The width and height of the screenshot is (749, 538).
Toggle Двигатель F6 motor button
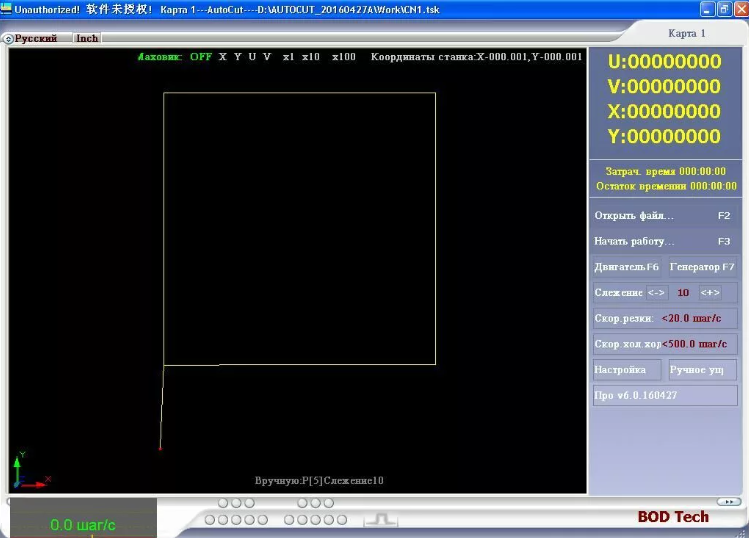pyautogui.click(x=626, y=267)
